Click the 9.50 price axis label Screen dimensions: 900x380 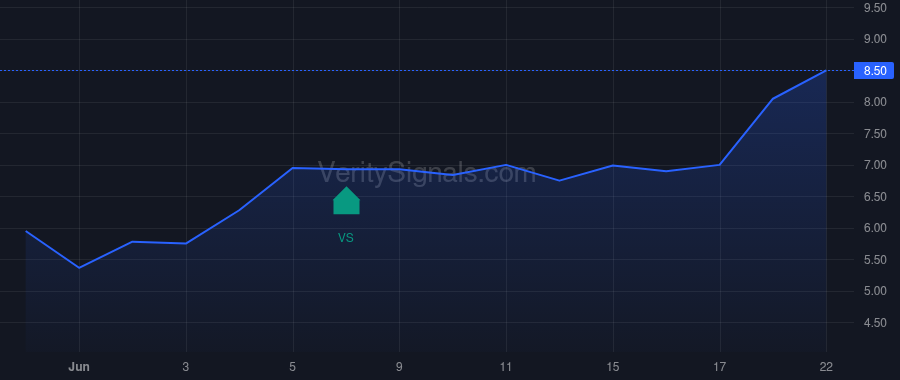tap(875, 7)
